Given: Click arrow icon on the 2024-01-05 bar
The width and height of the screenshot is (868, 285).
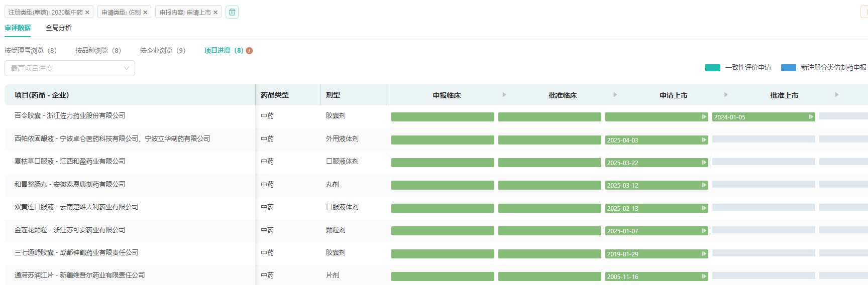Looking at the screenshot, I should (811, 117).
